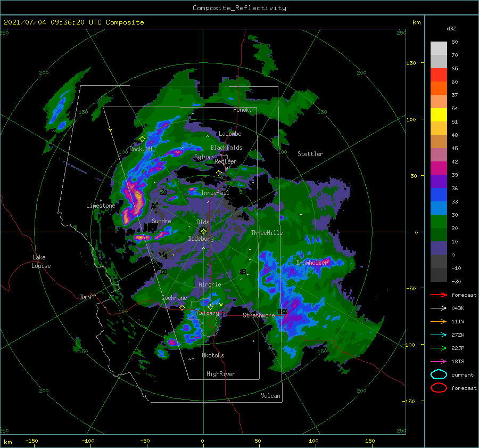Click the yellow radar marker at Didsbury center
479x448 pixels.
click(203, 232)
